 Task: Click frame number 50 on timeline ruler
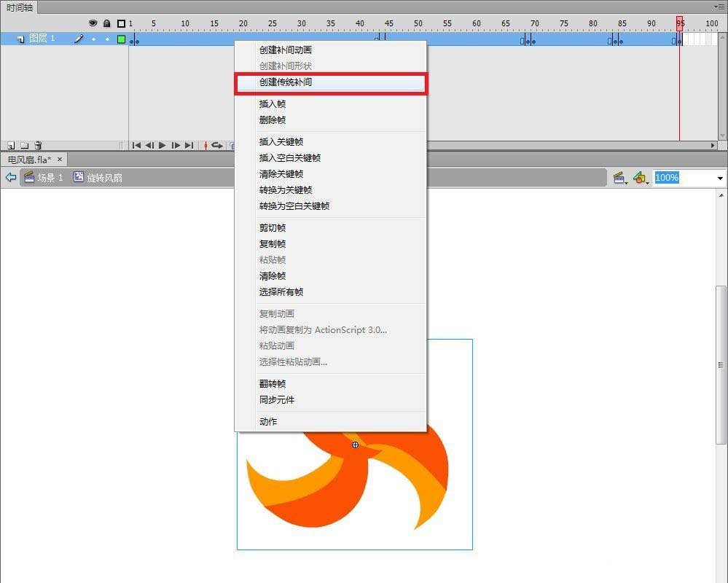pyautogui.click(x=418, y=23)
